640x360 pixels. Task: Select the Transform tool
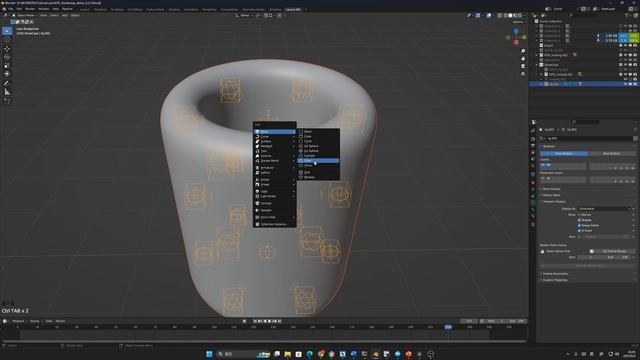[x=7, y=74]
